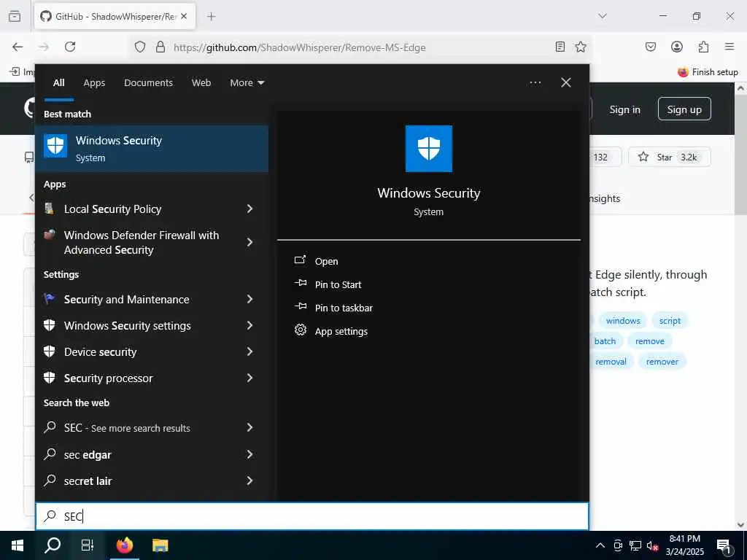Viewport: 747px width, 560px height.
Task: Click the taskbar clock showing 8:41 PM
Action: pyautogui.click(x=684, y=545)
